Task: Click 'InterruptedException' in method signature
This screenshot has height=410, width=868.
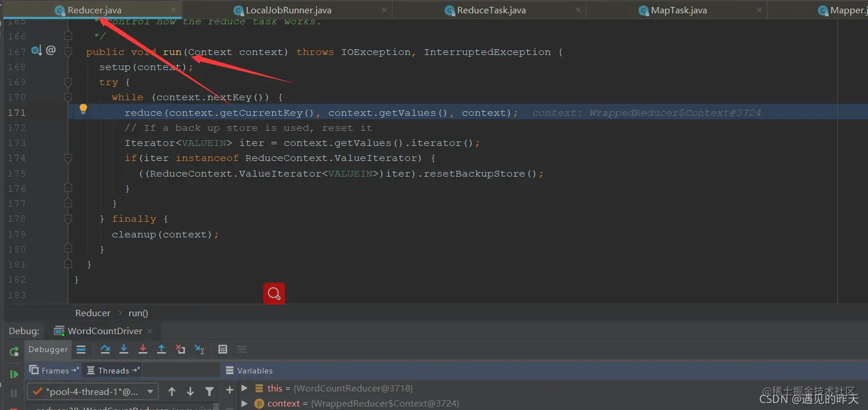Action: (487, 52)
